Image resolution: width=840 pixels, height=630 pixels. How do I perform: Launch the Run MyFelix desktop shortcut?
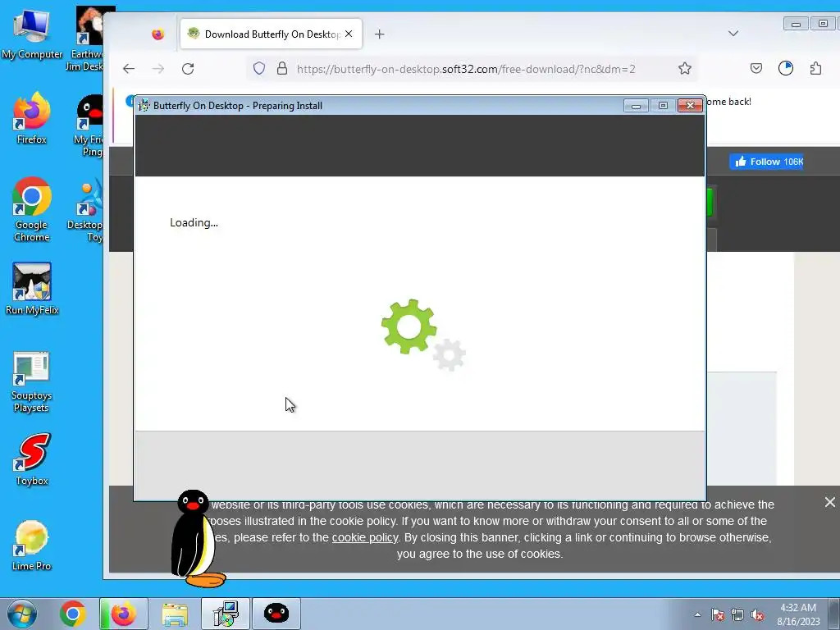pos(32,289)
